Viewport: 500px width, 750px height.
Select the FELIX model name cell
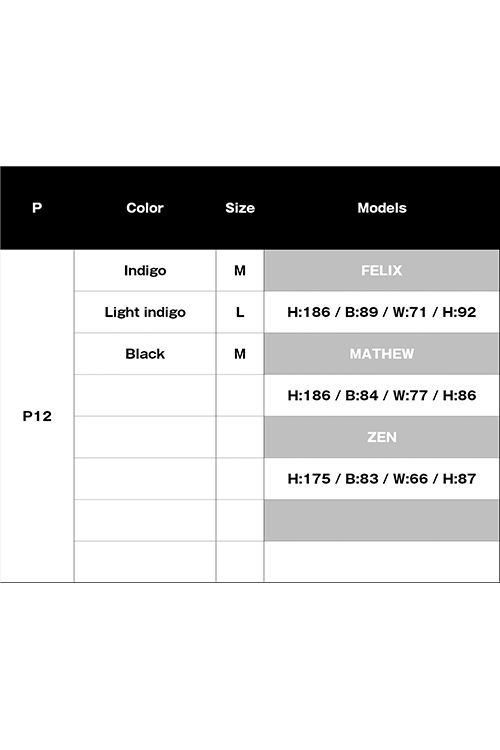pyautogui.click(x=381, y=271)
